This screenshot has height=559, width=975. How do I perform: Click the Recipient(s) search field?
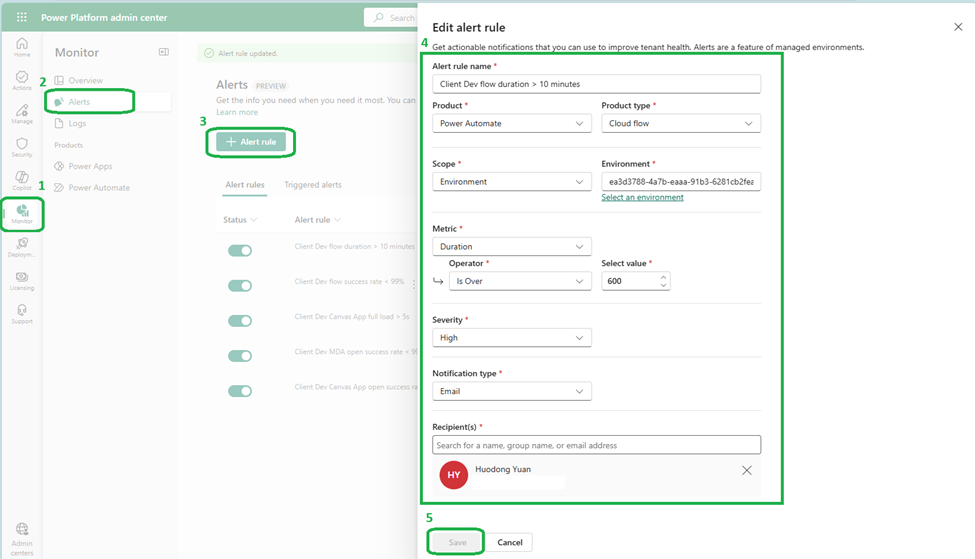(x=596, y=445)
